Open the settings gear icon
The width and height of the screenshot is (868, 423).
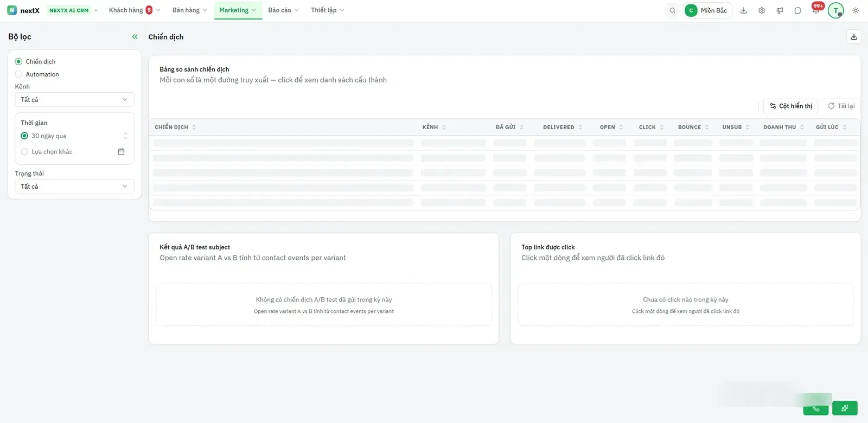762,10
